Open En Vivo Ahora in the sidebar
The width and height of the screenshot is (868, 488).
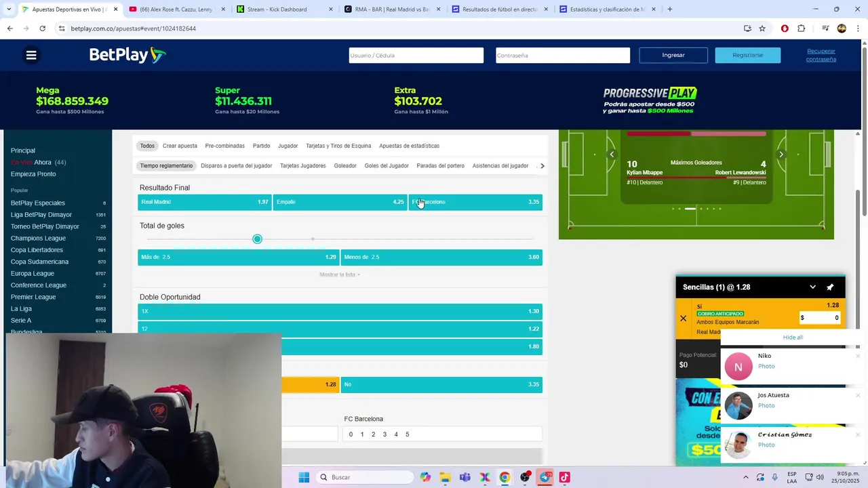point(38,163)
